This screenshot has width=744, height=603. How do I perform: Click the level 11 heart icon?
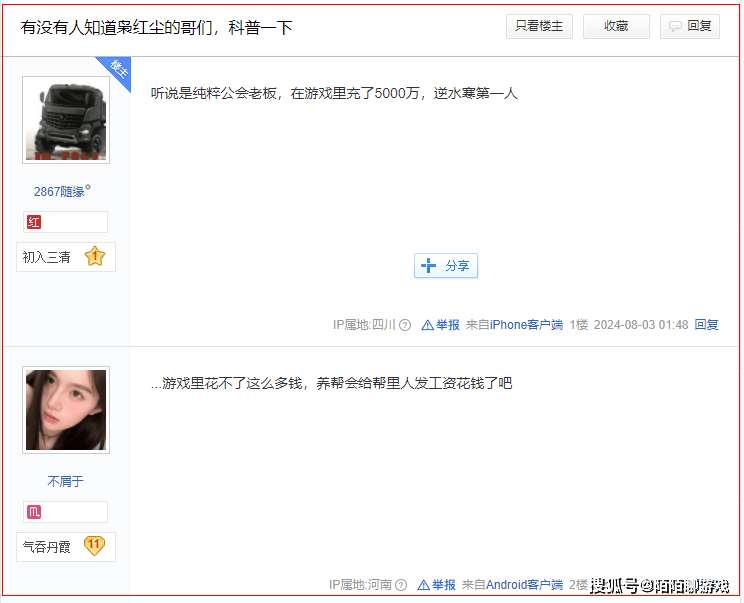pos(95,546)
